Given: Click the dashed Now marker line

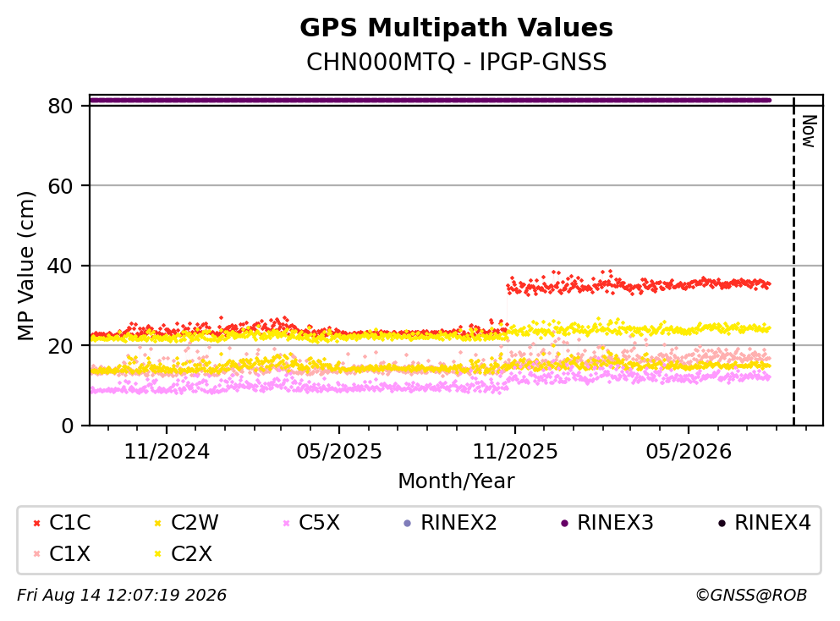Looking at the screenshot, I should [x=793, y=261].
